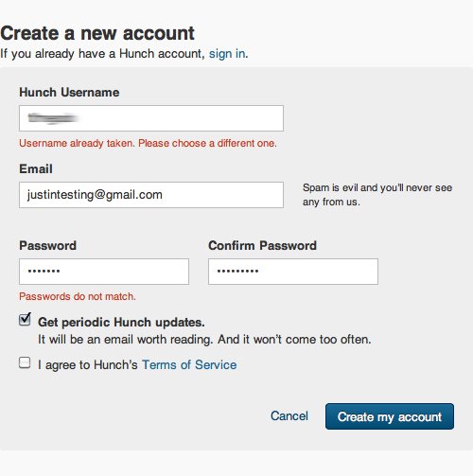Click the 'I agree to Hunch's' text
473x476 pixels.
(x=88, y=365)
